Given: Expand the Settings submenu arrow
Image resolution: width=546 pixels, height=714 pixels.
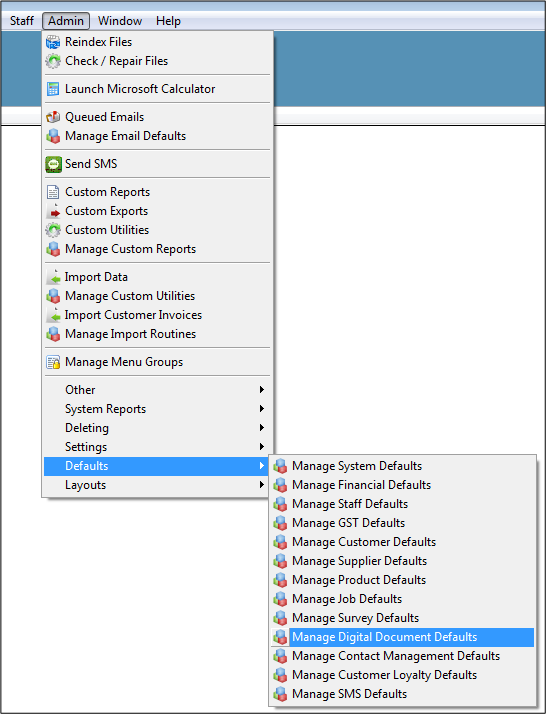Looking at the screenshot, I should pos(261,447).
